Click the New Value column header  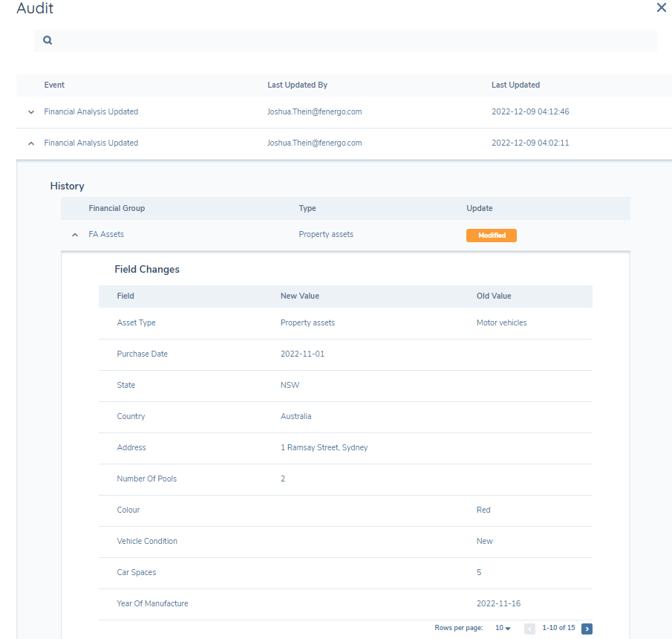[299, 296]
